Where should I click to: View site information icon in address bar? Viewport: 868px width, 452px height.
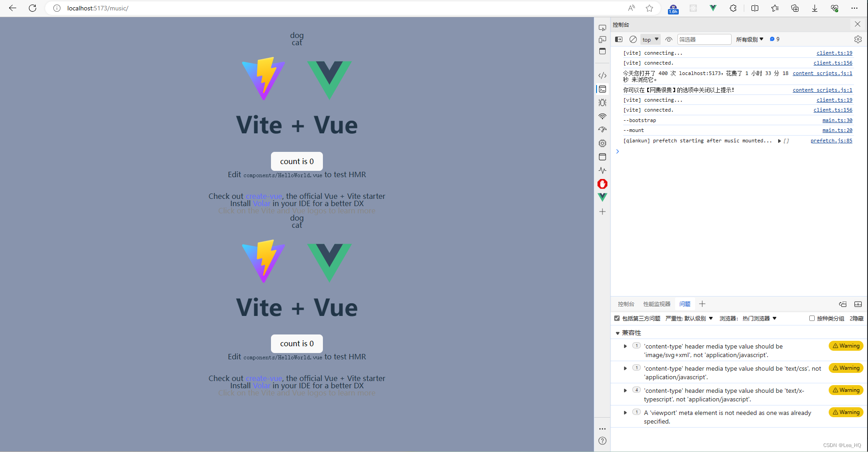(57, 8)
